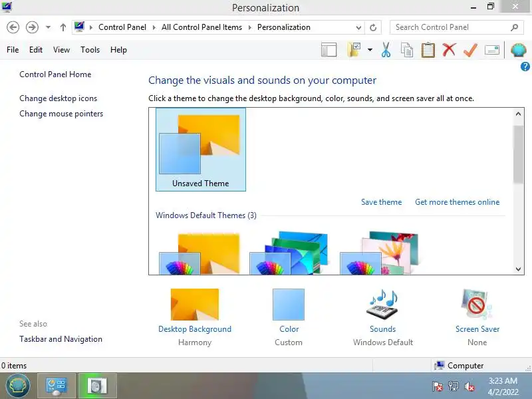
Task: Open Help via the blue question mark
Action: pos(525,67)
